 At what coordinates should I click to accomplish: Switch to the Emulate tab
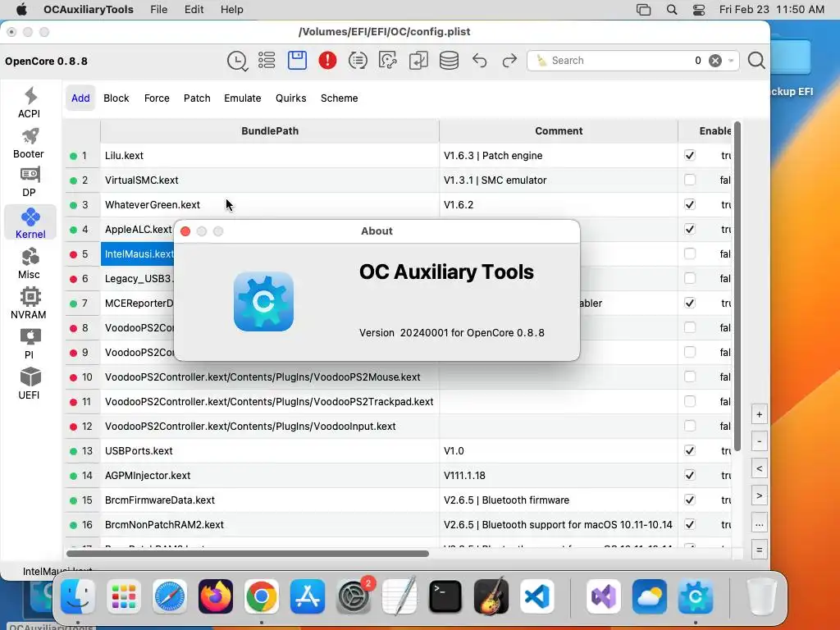tap(242, 98)
